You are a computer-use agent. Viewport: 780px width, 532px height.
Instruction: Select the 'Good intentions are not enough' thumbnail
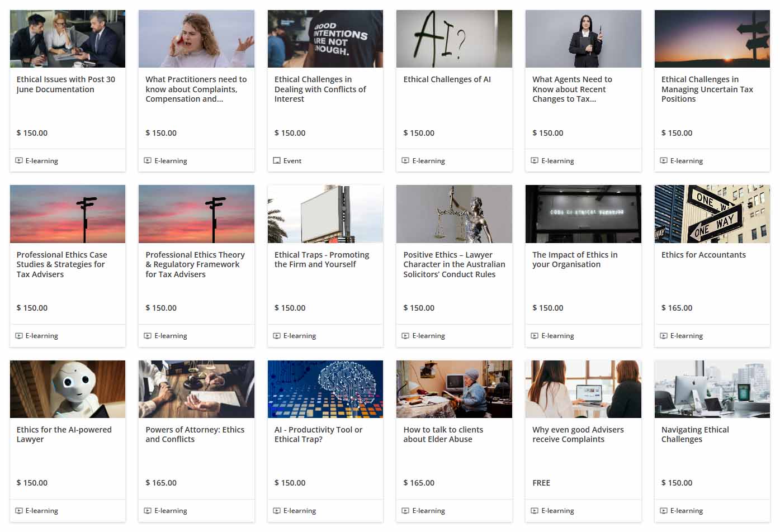[x=325, y=39]
